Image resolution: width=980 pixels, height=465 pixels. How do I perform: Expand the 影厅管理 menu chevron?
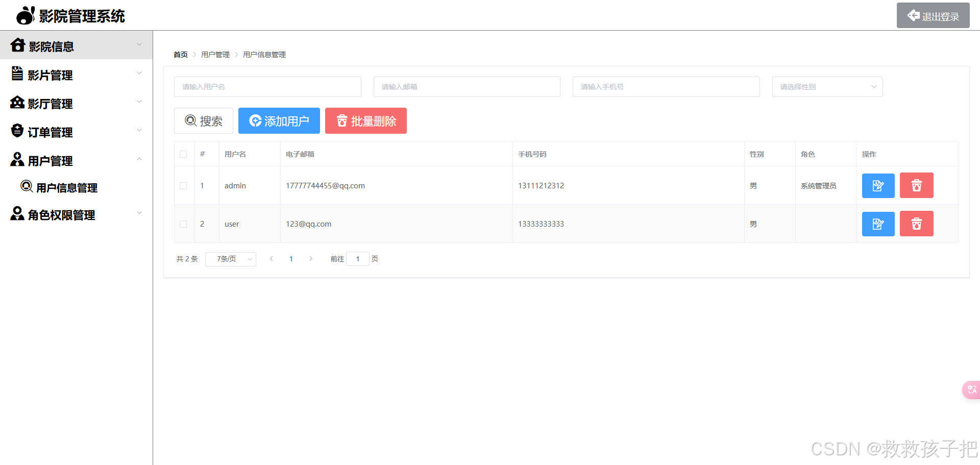click(x=139, y=102)
